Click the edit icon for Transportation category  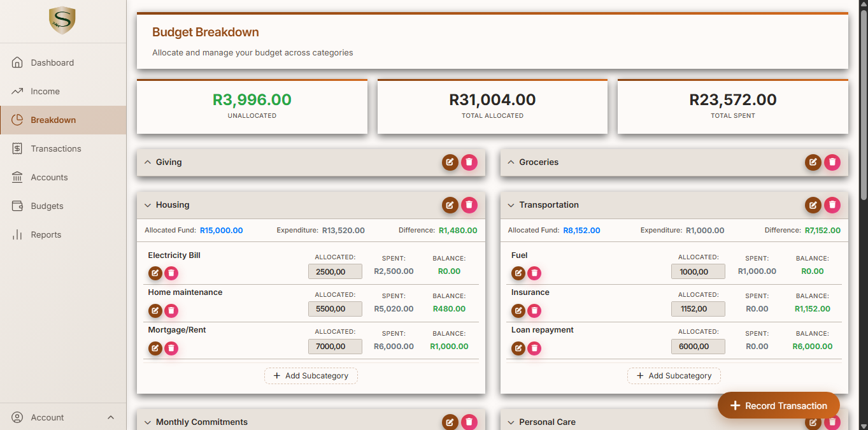tap(813, 205)
